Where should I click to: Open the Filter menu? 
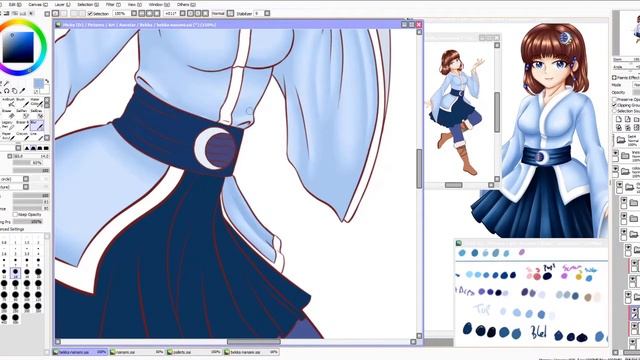(113, 4)
